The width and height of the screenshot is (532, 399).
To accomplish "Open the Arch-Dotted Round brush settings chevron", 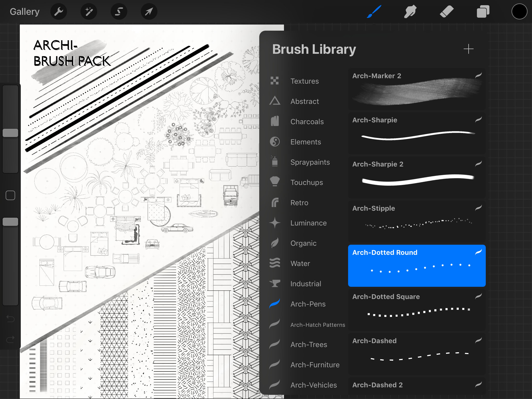I will click(477, 252).
